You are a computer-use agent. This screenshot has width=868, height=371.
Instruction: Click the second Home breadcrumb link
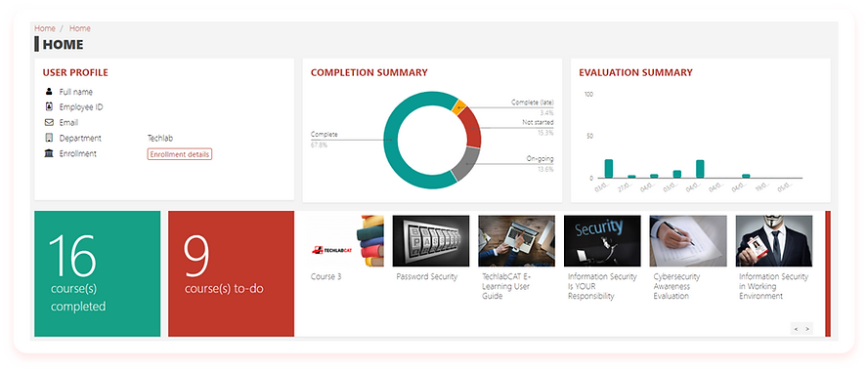point(80,28)
